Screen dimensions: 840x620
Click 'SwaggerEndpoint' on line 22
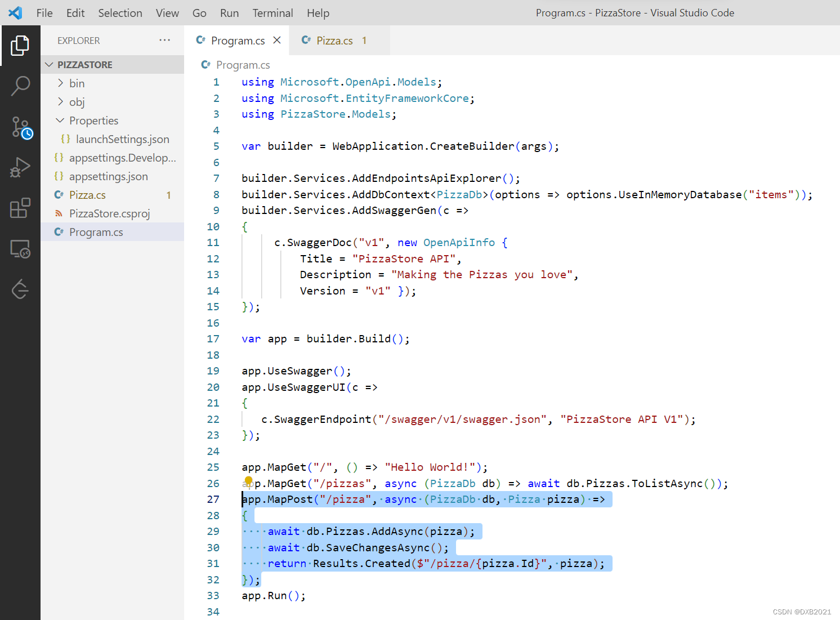323,420
